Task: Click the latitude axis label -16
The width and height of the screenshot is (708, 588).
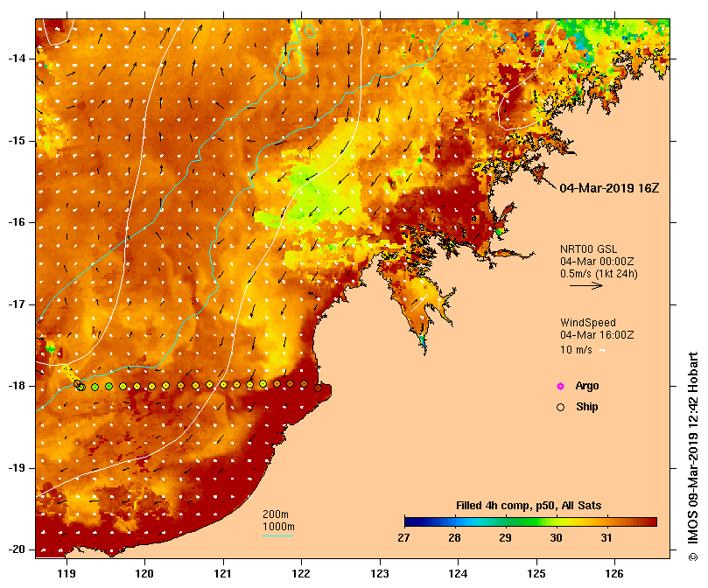Action: point(18,222)
